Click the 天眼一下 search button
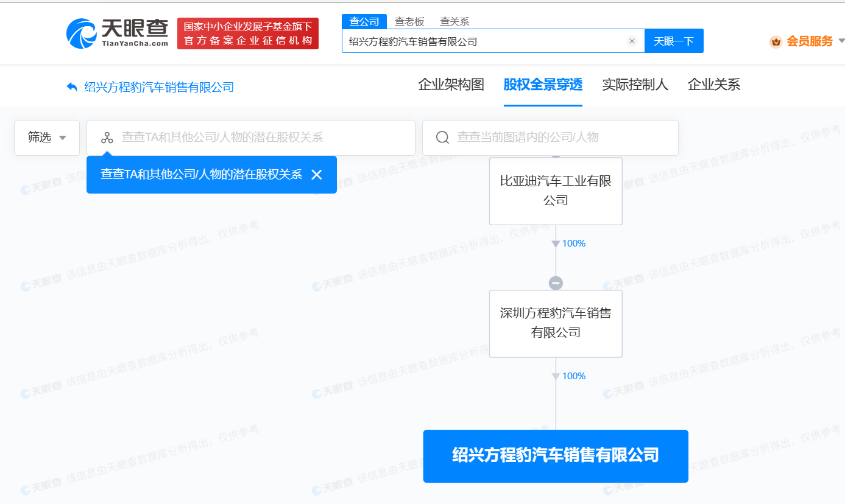Viewport: 845px width, 504px height. coord(674,41)
